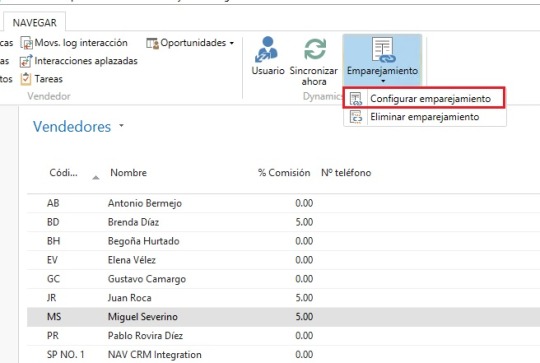The image size is (540, 363).
Task: Select the NAV CRM Integration name cell
Action: tap(155, 354)
